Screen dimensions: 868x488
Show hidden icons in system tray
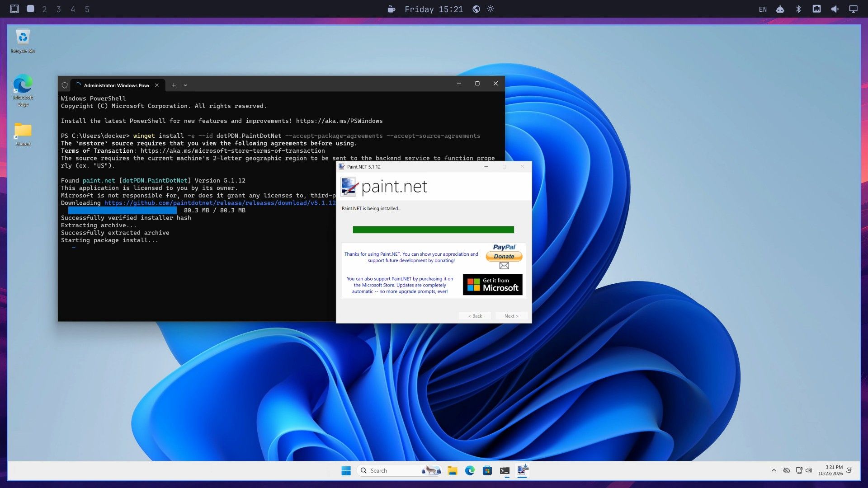[x=774, y=470]
